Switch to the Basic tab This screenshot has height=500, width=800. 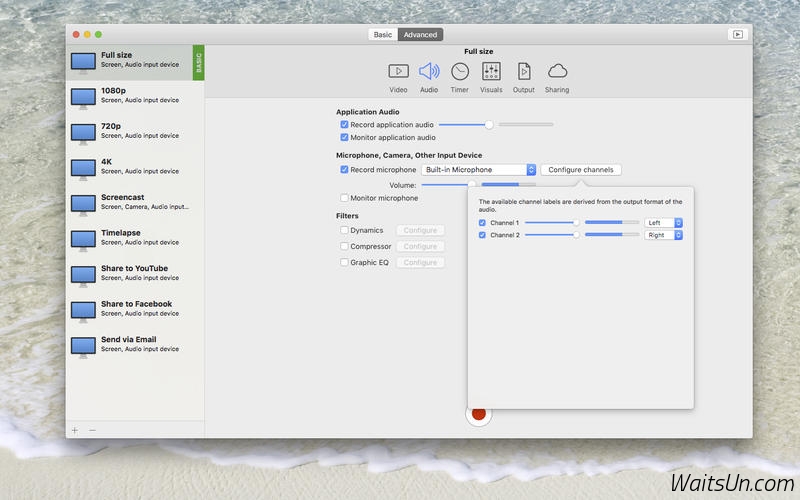pos(383,34)
